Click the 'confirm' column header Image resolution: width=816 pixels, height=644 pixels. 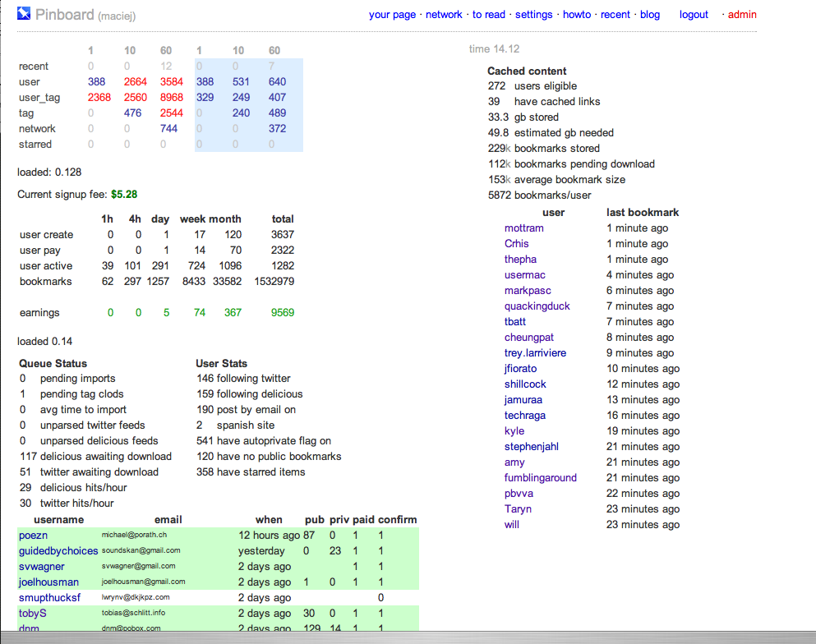[398, 520]
